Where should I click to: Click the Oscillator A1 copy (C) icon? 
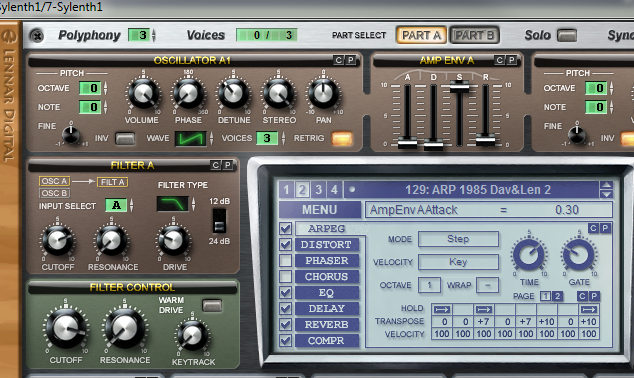(338, 60)
